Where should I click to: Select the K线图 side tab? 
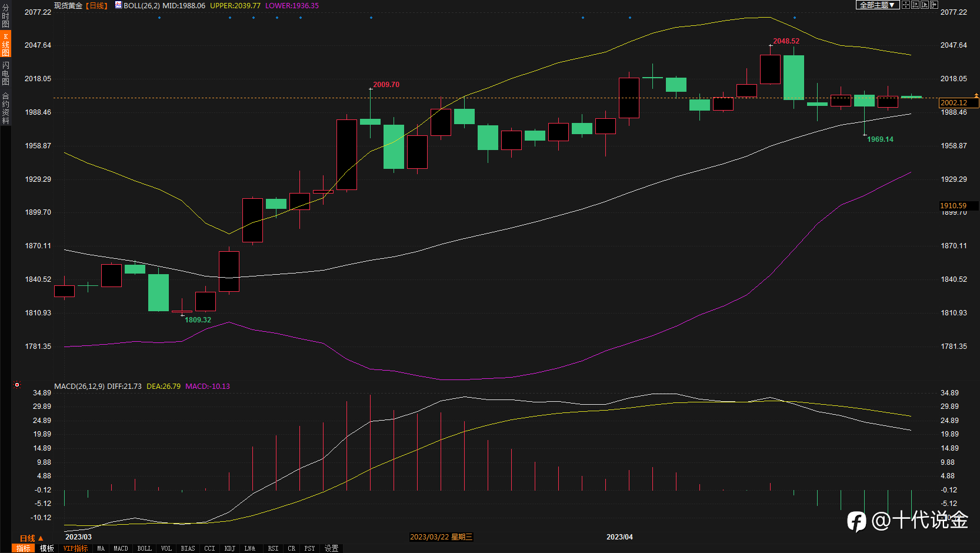pos(5,45)
